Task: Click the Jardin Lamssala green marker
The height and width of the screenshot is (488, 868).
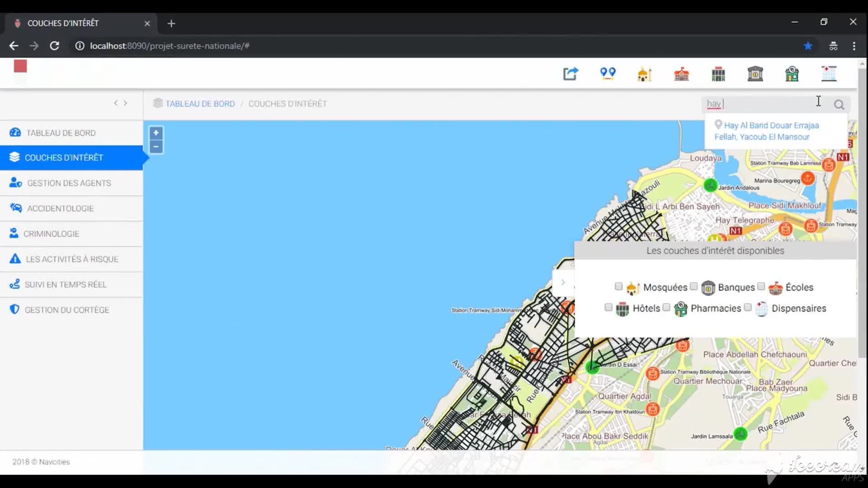Action: pyautogui.click(x=741, y=434)
